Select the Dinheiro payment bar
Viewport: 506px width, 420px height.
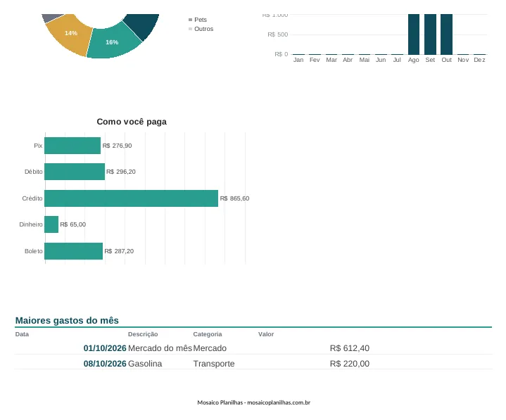tap(51, 224)
